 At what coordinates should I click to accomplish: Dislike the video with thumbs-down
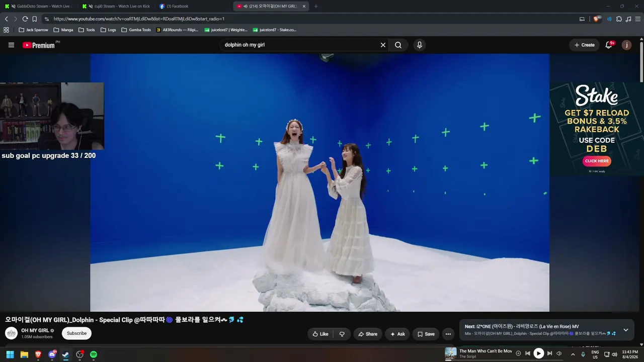342,334
